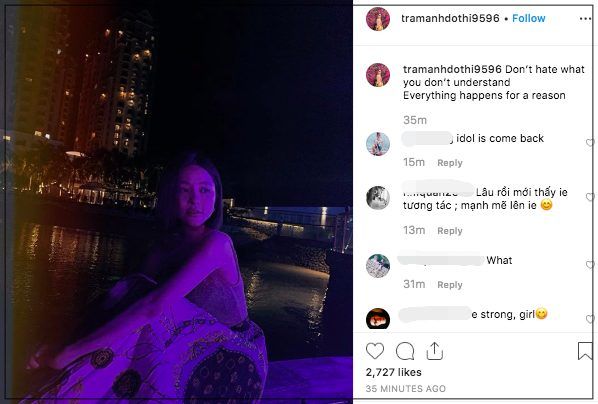The height and width of the screenshot is (404, 598).
Task: Open avatar of 'idol is come back' commenter
Action: point(378,144)
